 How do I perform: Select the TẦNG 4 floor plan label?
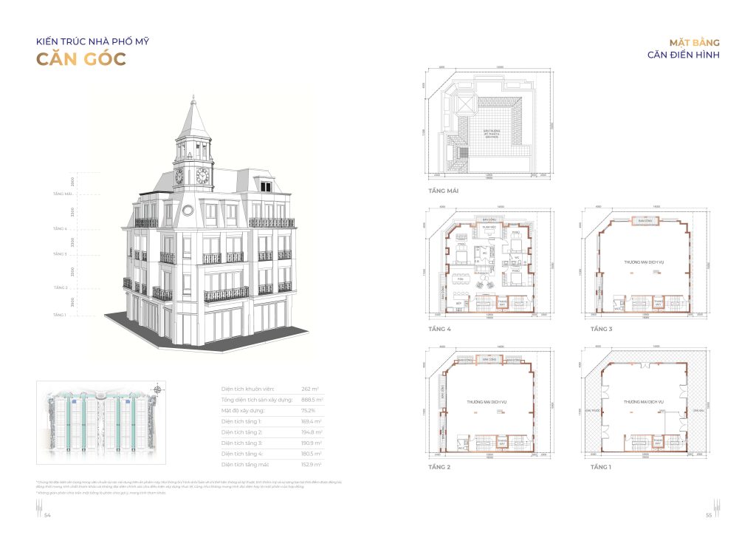pos(439,329)
